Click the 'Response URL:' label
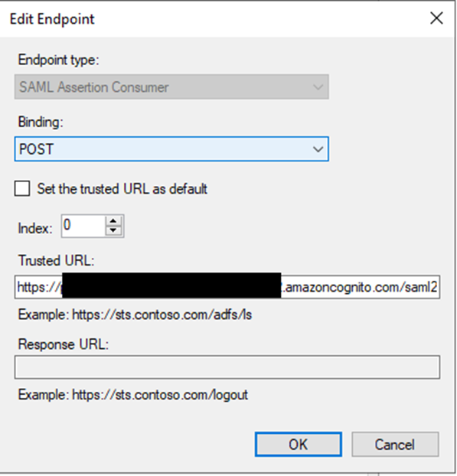This screenshot has height=476, width=457. point(64,344)
